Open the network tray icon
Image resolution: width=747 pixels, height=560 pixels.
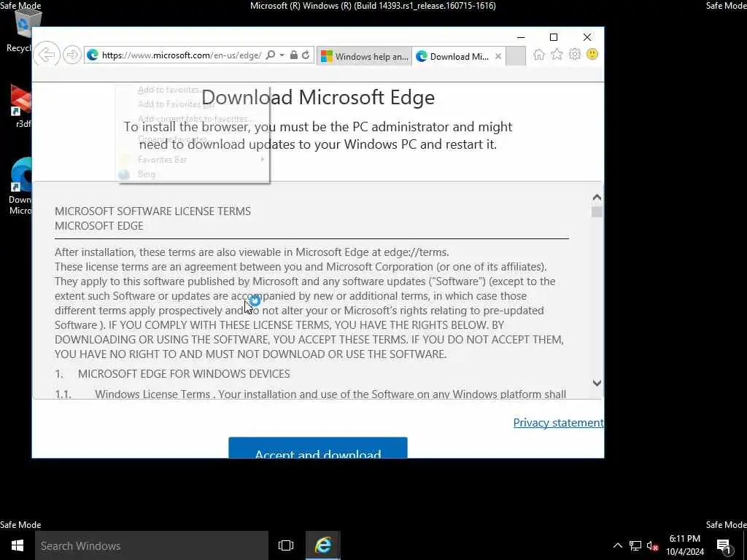635,545
